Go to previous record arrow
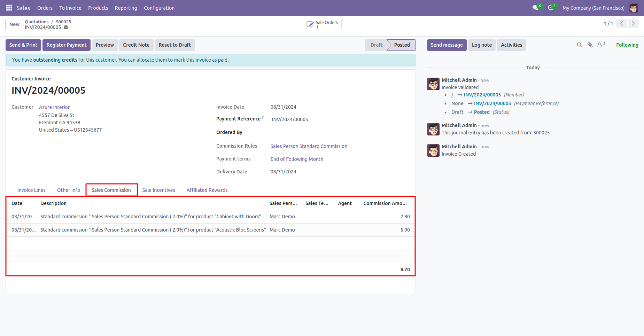This screenshot has height=336, width=644. pyautogui.click(x=622, y=23)
